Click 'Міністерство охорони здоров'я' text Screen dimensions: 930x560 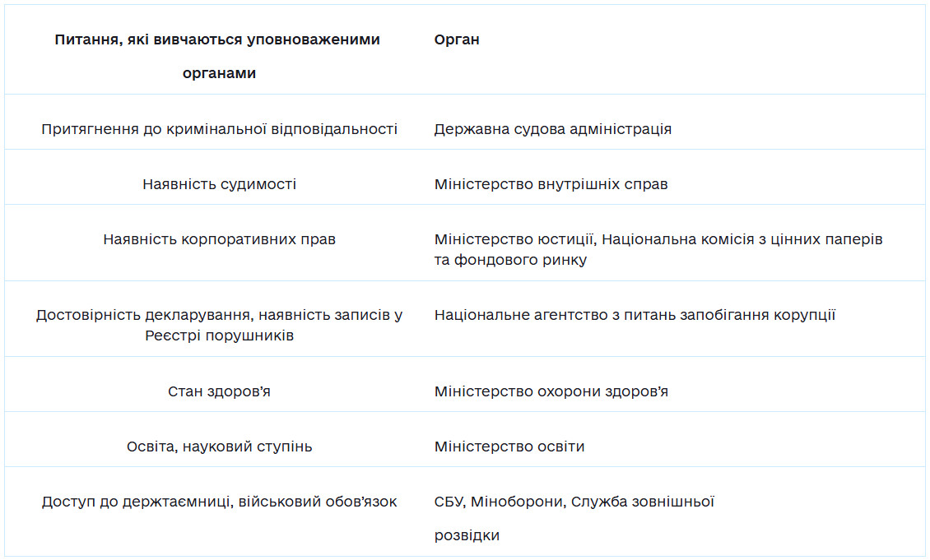pyautogui.click(x=551, y=391)
